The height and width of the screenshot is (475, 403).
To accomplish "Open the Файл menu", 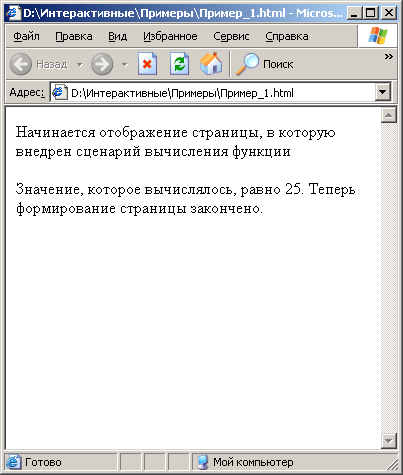I will [26, 36].
